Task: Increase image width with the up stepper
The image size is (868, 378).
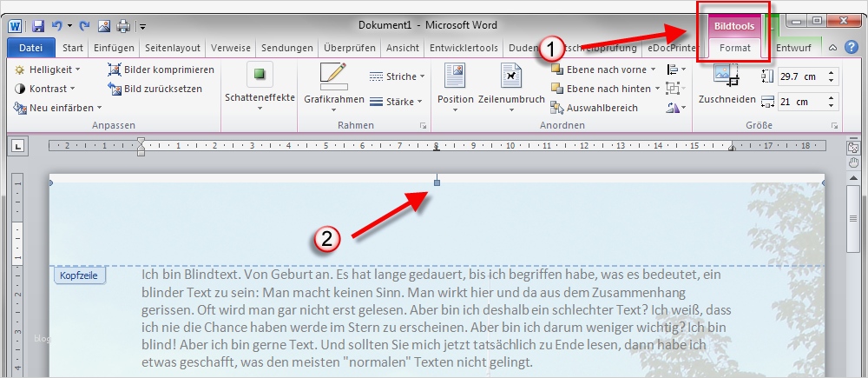Action: (x=832, y=97)
